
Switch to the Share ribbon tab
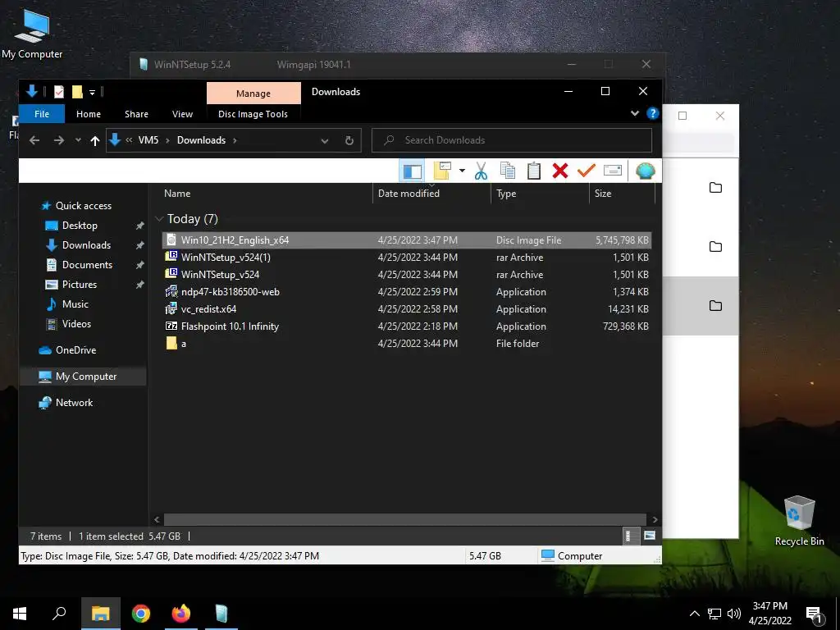point(137,114)
